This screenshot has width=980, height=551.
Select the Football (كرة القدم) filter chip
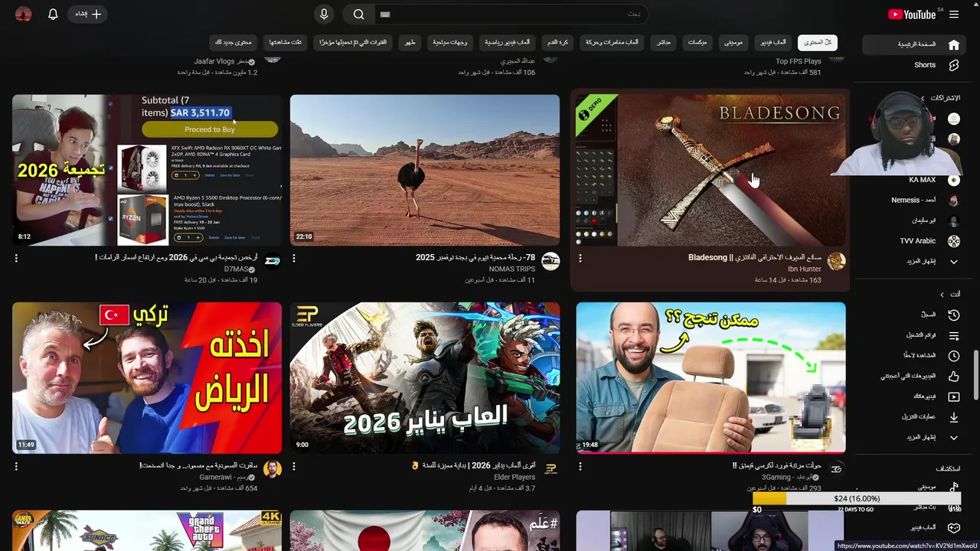pyautogui.click(x=557, y=43)
